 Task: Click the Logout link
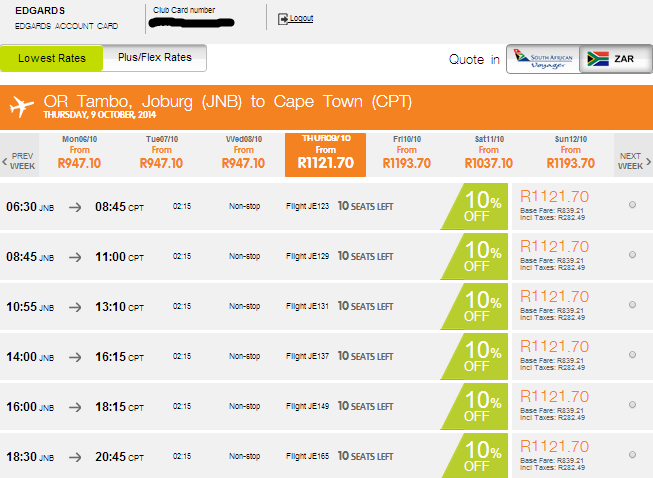click(x=301, y=18)
